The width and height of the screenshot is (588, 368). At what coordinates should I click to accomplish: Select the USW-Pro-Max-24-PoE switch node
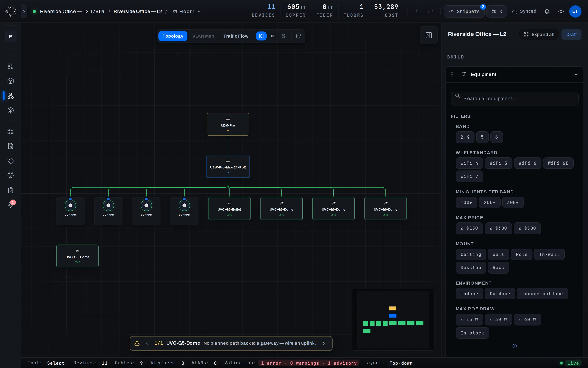click(228, 166)
